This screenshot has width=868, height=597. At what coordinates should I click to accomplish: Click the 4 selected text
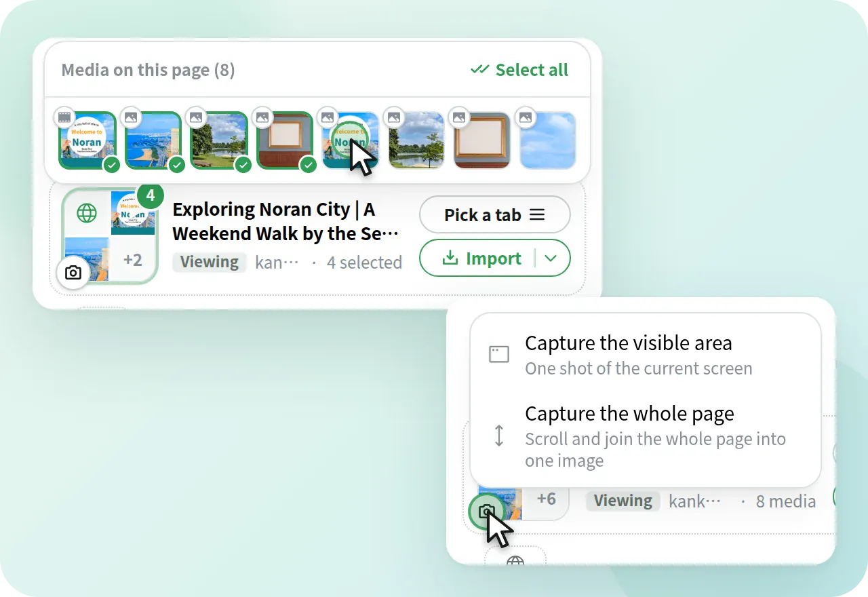364,263
